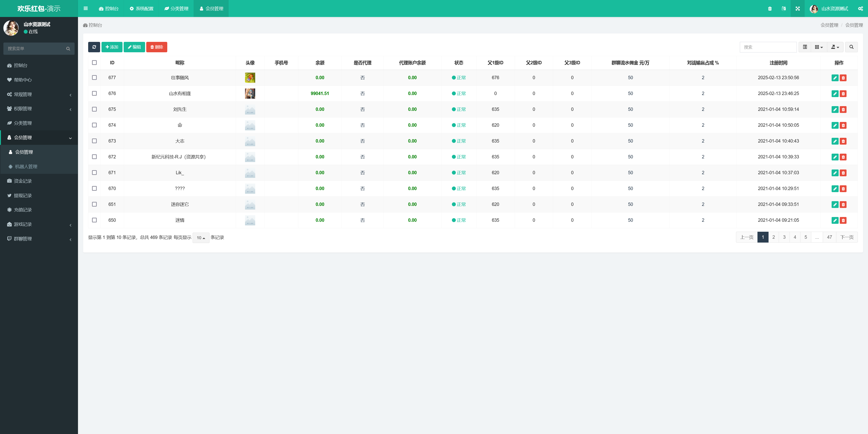Click the table search magnifier icon
This screenshot has width=868, height=434.
click(x=851, y=47)
